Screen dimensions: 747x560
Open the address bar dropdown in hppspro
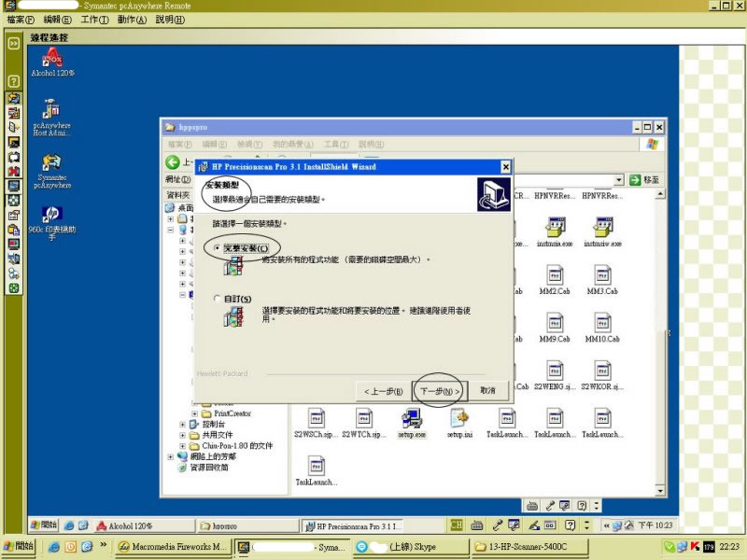(x=618, y=179)
